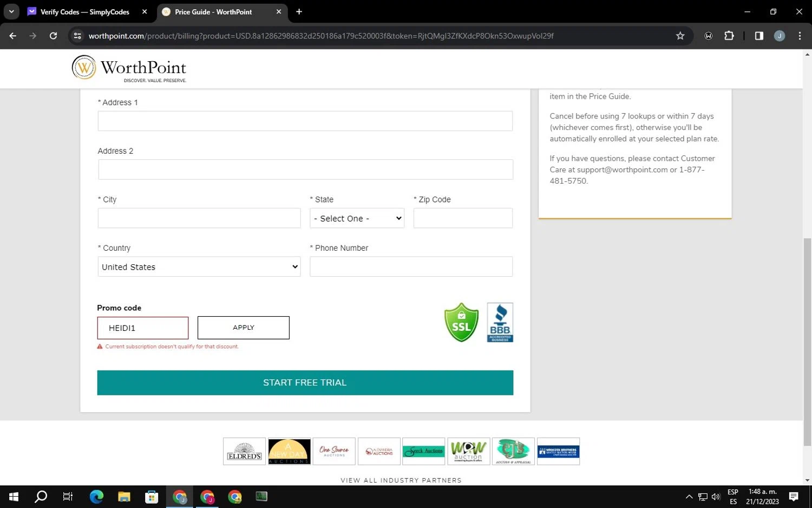Click the Promo code field containing HEIDI1
The height and width of the screenshot is (508, 812).
(x=143, y=328)
